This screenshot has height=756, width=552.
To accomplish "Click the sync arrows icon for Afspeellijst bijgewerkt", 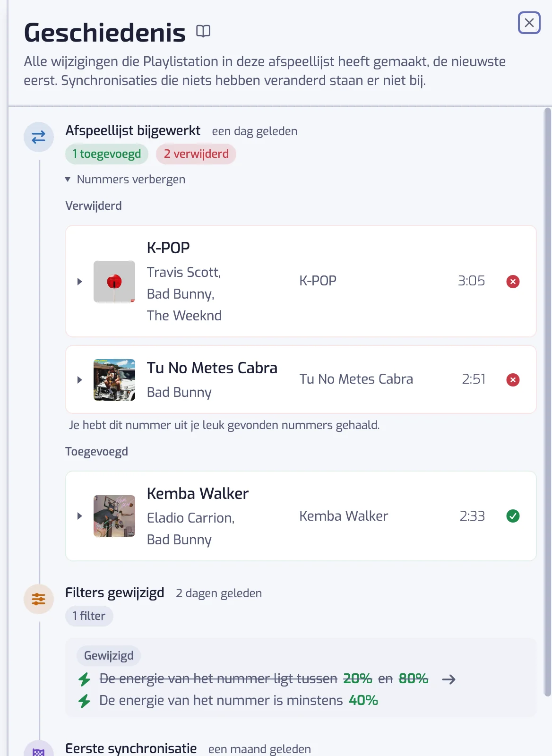I will [39, 137].
